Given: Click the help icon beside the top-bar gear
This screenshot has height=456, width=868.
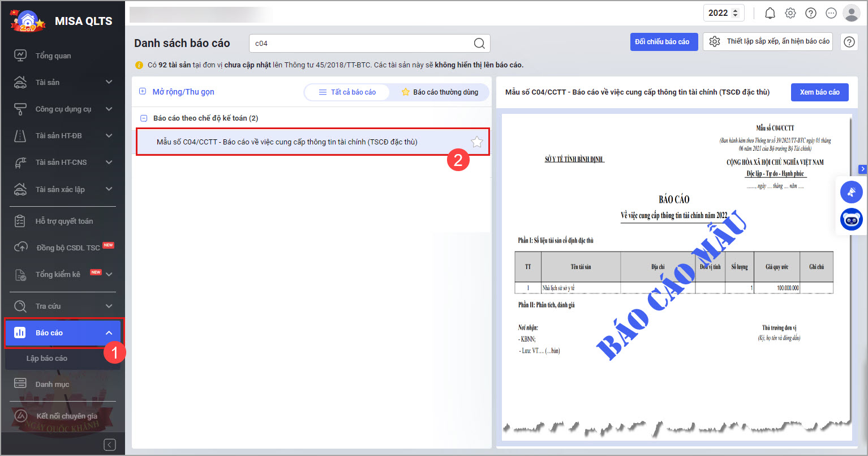Looking at the screenshot, I should 811,13.
